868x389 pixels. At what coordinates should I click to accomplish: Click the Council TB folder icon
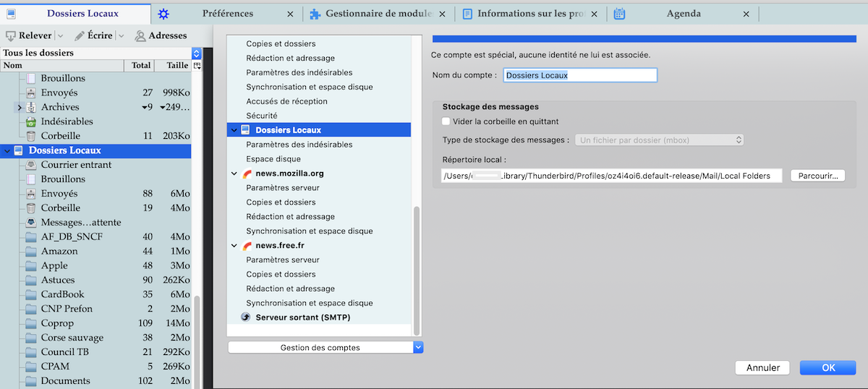(30, 352)
